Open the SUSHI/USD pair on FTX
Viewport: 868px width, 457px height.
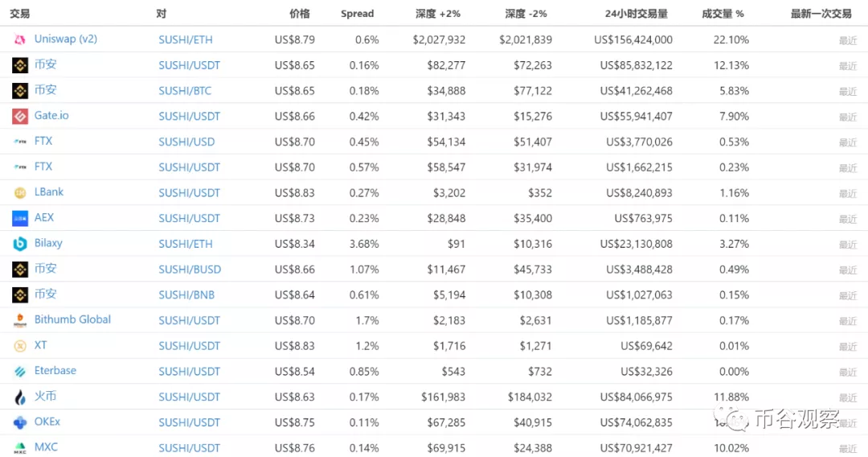(x=186, y=142)
